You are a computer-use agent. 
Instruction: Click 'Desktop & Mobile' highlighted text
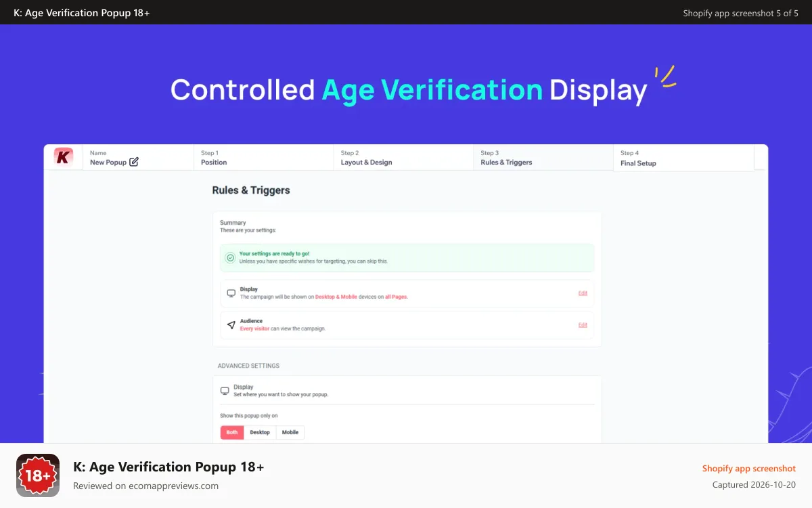coord(335,297)
